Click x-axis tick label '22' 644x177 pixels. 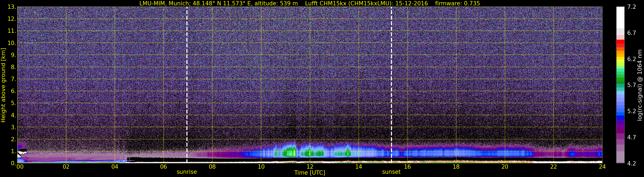[x=554, y=167]
